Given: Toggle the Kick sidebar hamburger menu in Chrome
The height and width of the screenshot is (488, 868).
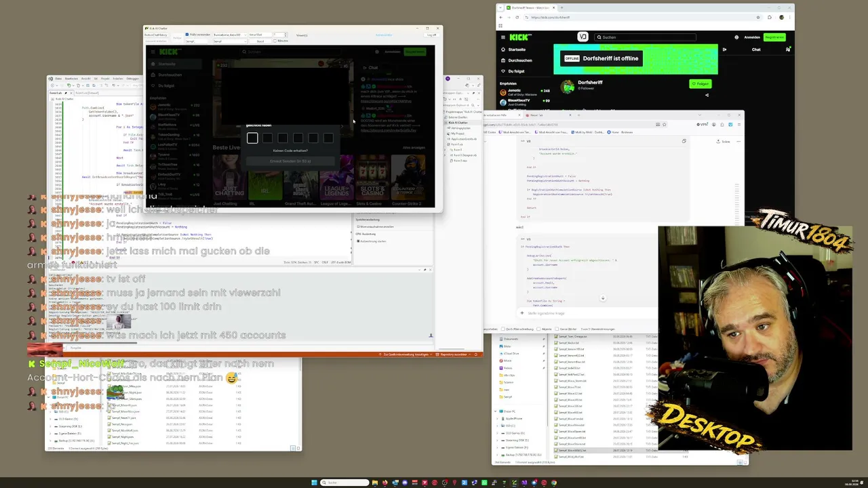Looking at the screenshot, I should [502, 37].
